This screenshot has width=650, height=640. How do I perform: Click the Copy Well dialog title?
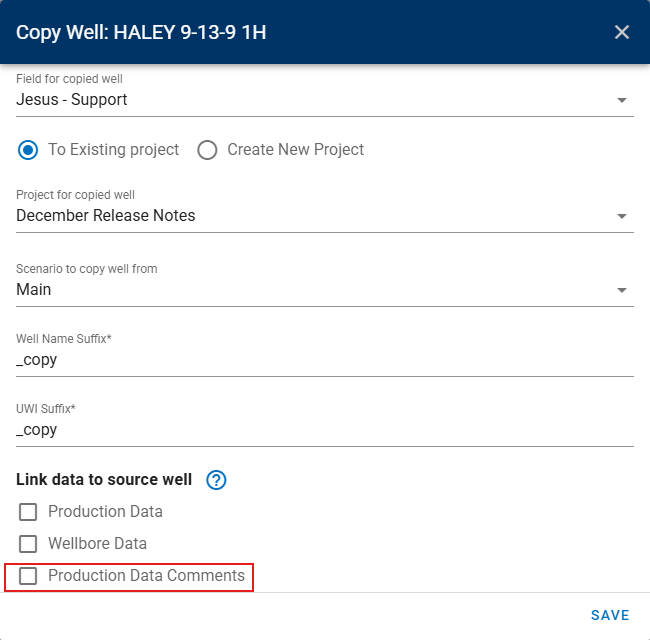click(x=141, y=32)
